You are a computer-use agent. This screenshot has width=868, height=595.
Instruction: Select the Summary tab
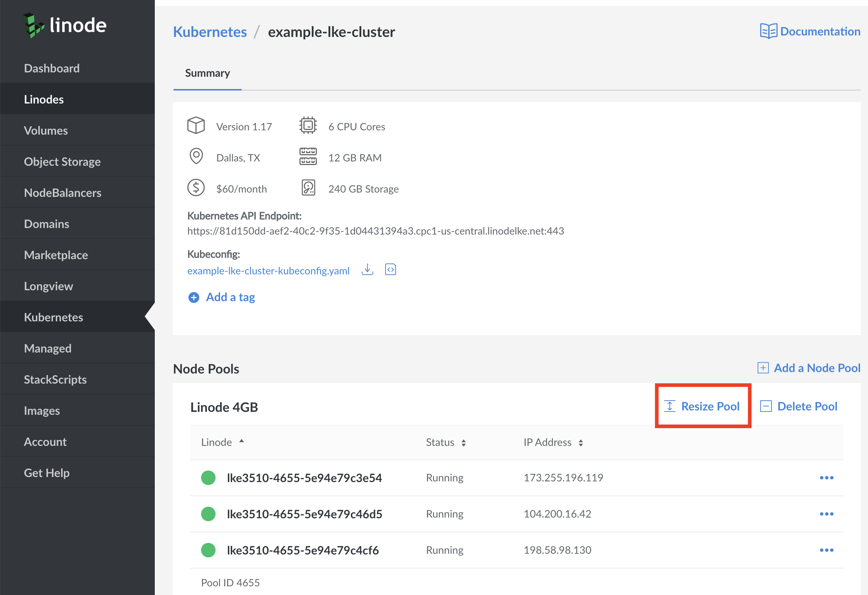click(207, 73)
